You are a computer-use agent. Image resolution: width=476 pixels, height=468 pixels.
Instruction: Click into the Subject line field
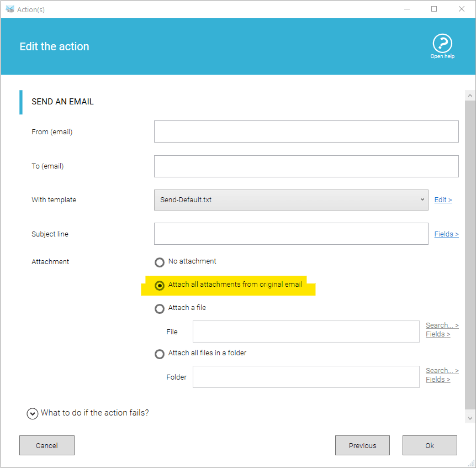[291, 234]
